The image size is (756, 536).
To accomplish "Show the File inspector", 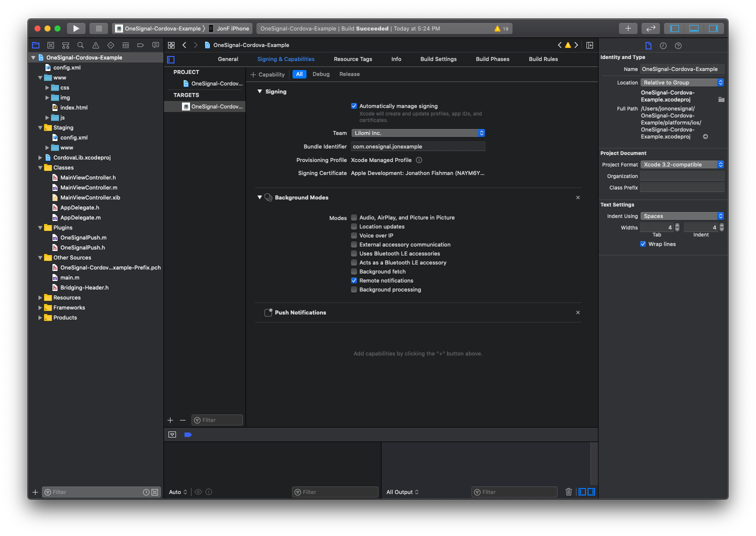I will click(648, 45).
